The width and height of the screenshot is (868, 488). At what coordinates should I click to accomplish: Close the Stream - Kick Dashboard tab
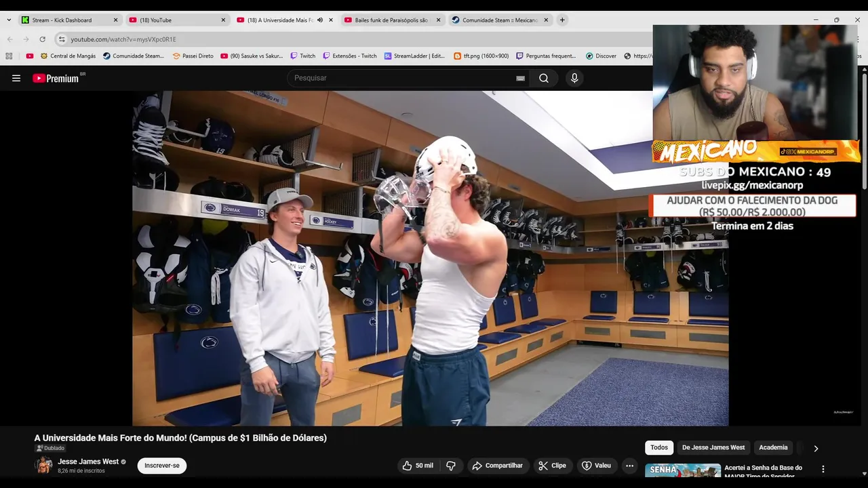tap(115, 20)
